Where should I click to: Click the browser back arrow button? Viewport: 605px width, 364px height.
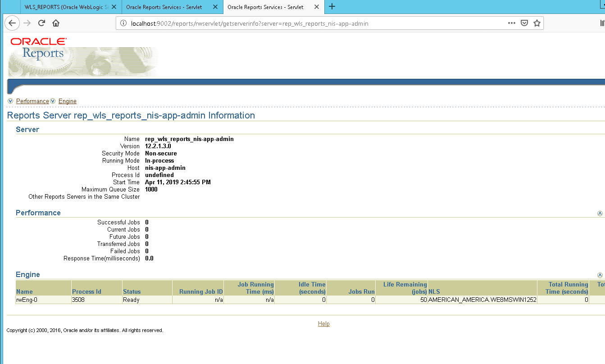[12, 23]
